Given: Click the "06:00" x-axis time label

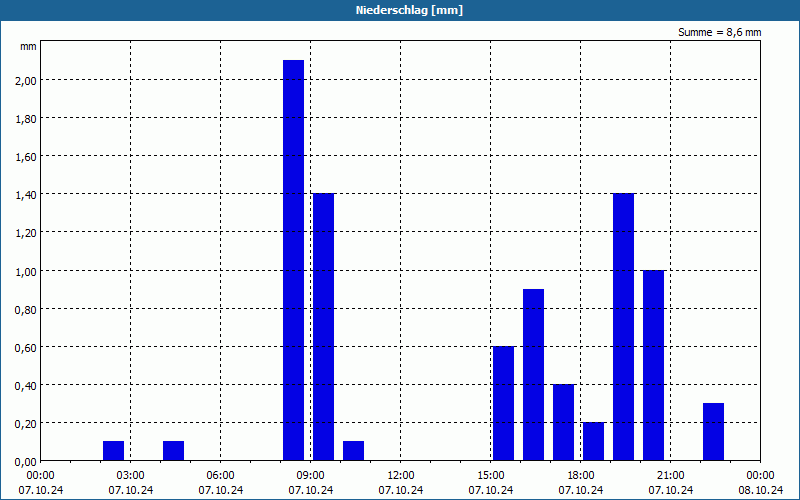Looking at the screenshot, I should click(x=220, y=476).
